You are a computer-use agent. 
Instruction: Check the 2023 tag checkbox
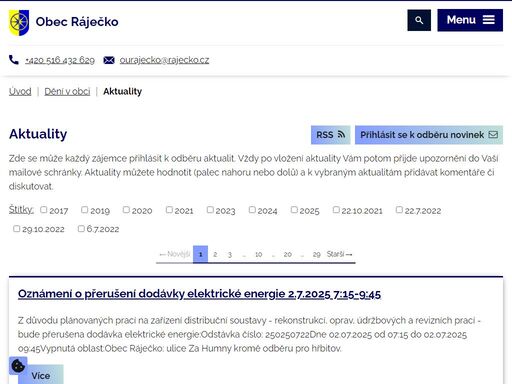tap(210, 210)
